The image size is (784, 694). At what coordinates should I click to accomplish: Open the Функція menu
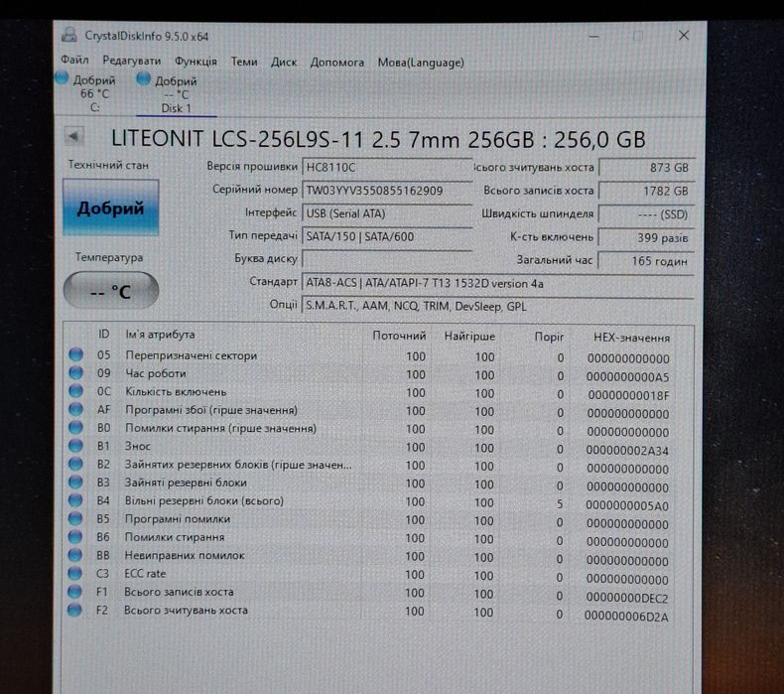pos(196,61)
